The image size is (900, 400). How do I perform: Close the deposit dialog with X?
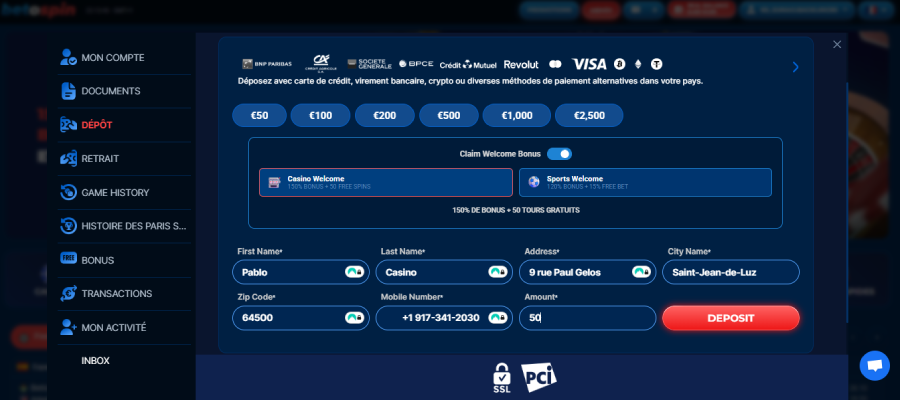tap(837, 44)
